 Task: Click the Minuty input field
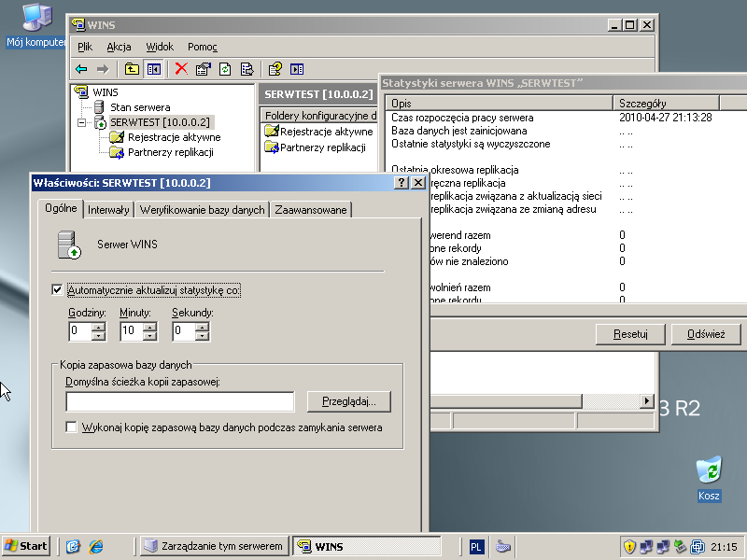(x=133, y=331)
